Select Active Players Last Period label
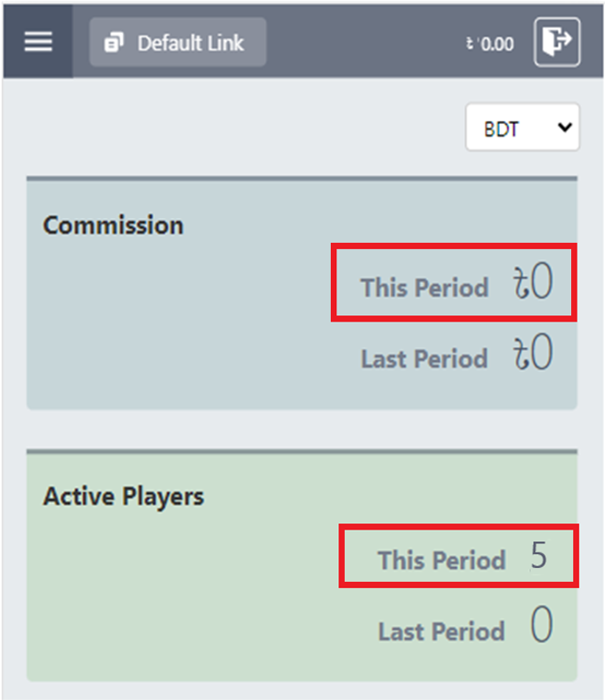This screenshot has width=605, height=700. tap(441, 631)
